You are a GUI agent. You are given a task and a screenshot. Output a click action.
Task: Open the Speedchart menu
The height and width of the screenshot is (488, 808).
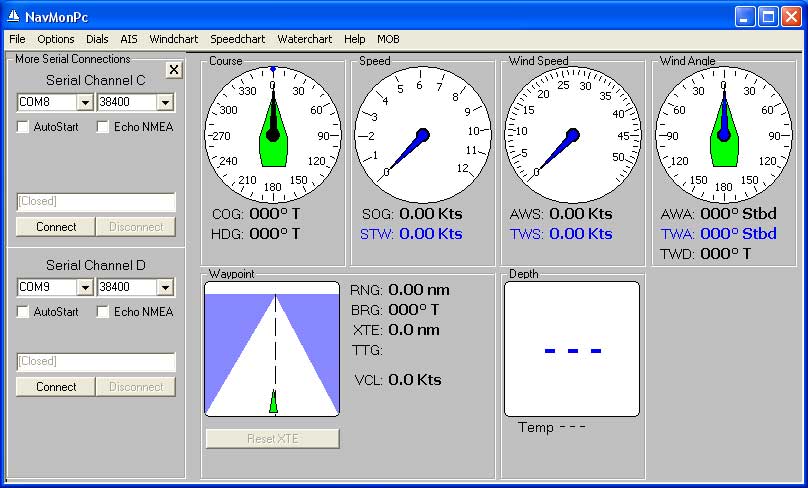[238, 39]
